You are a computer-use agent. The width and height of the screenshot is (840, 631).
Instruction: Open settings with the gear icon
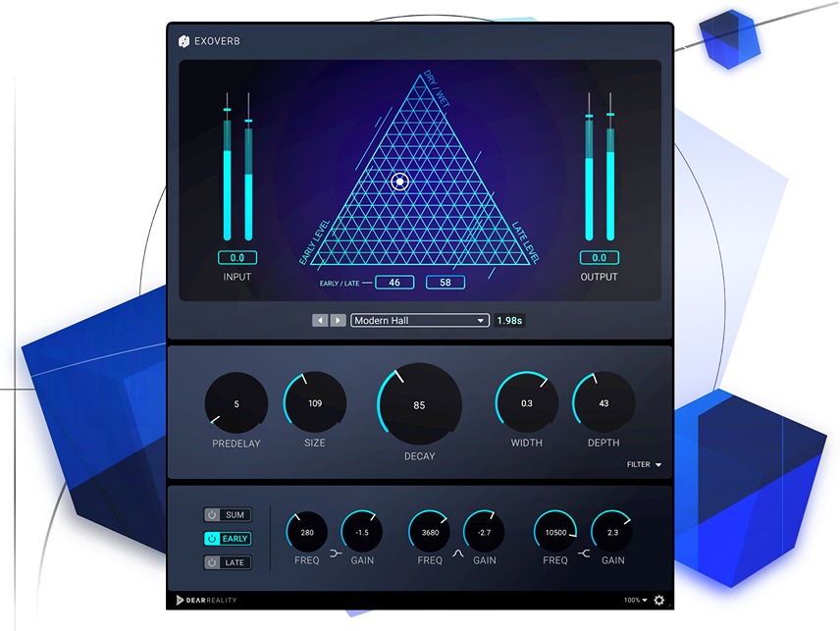658,600
